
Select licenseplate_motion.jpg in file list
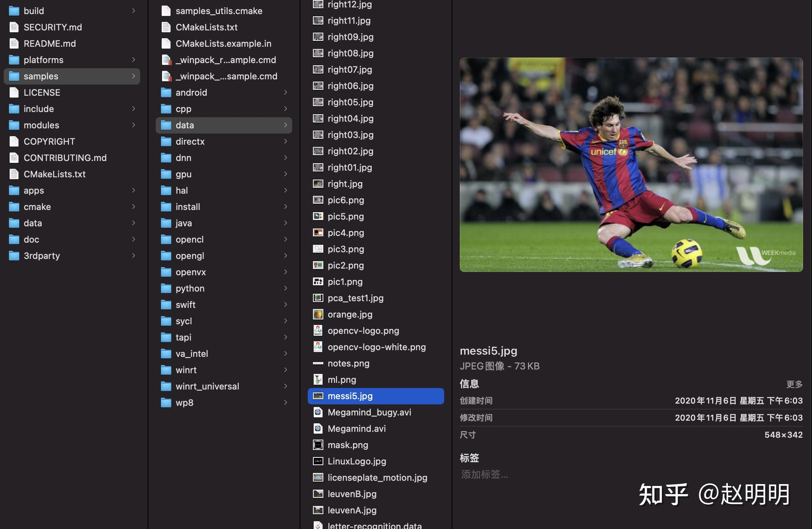tap(377, 477)
